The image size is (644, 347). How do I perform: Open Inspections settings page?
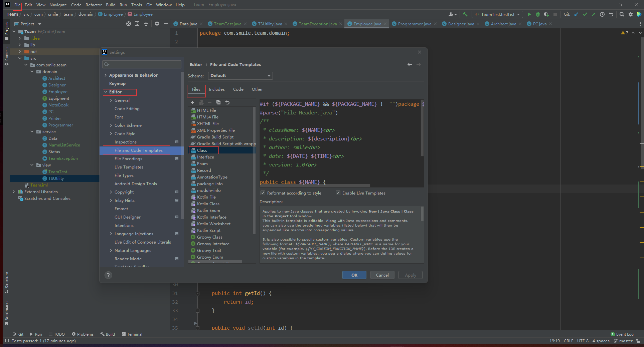pos(125,142)
